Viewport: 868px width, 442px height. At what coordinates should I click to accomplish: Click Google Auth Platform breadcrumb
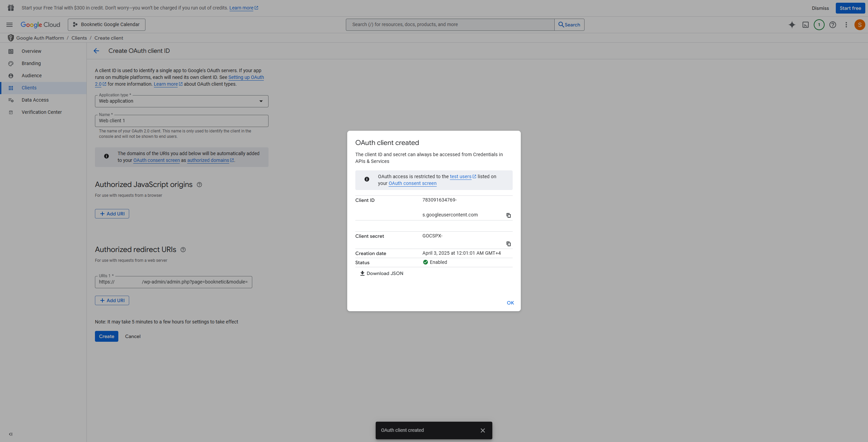40,38
